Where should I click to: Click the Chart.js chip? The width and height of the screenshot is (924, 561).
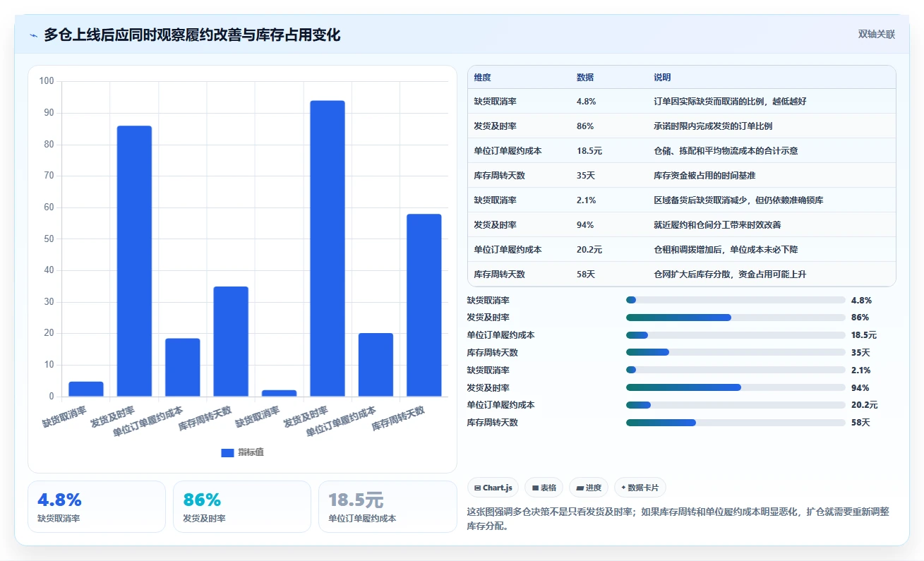(493, 488)
